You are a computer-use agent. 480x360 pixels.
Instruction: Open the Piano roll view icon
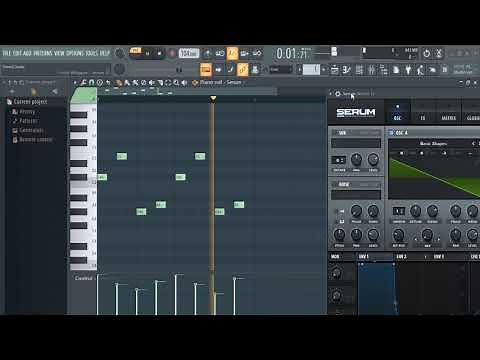pyautogui.click(x=347, y=70)
